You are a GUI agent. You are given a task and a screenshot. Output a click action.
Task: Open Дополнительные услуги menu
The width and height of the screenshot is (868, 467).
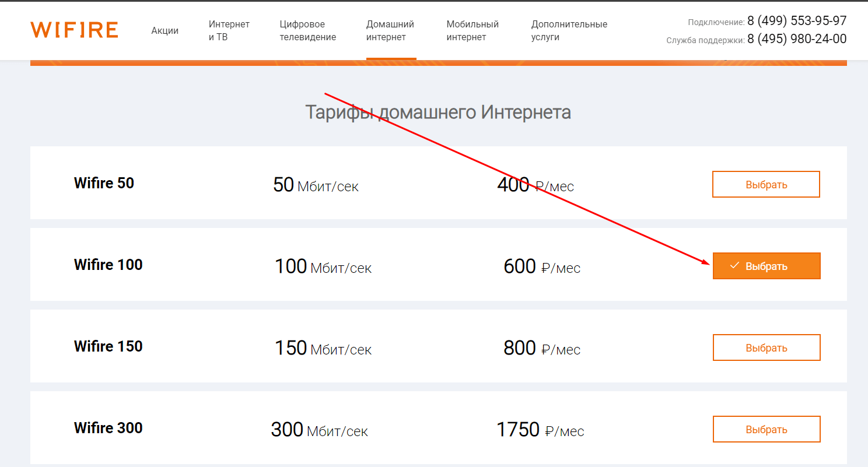569,31
